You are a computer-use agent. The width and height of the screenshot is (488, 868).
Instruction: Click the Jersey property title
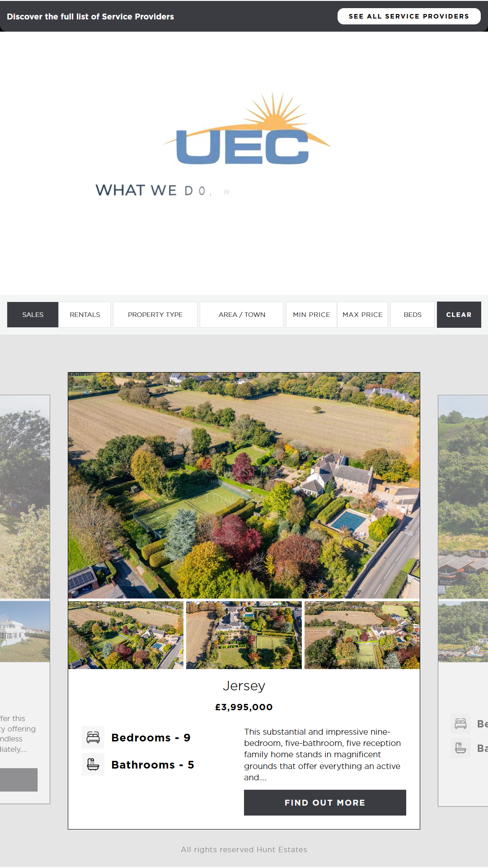click(244, 686)
